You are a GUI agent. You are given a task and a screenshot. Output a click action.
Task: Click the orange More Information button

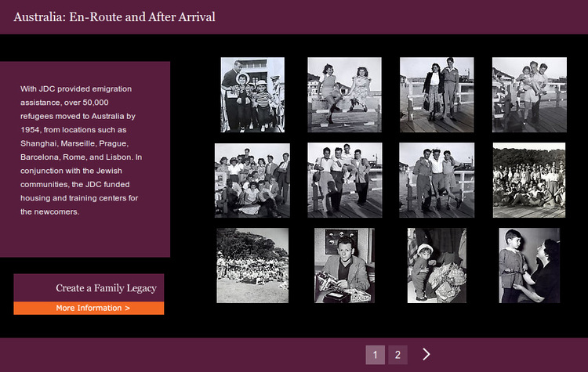(x=89, y=309)
